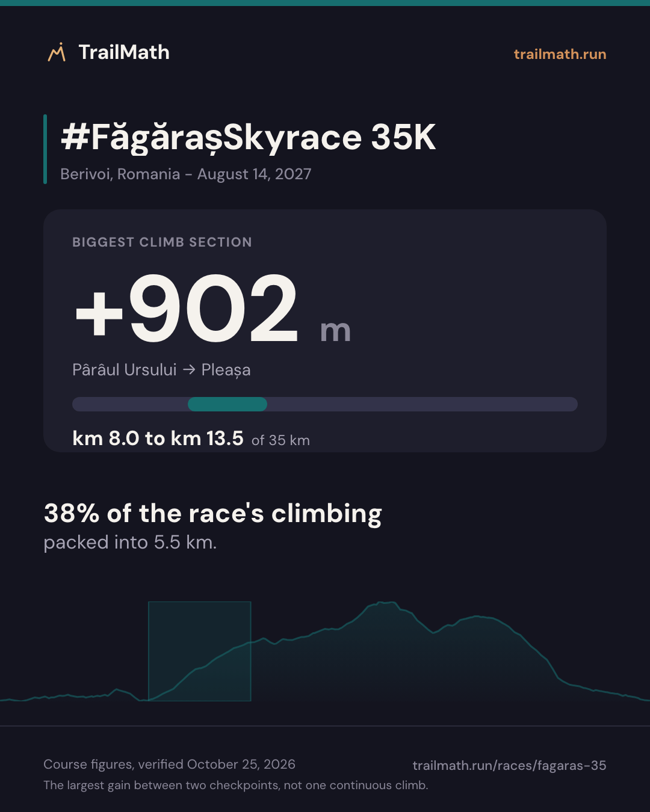Click the teal segment on the progress bar

pos(227,404)
